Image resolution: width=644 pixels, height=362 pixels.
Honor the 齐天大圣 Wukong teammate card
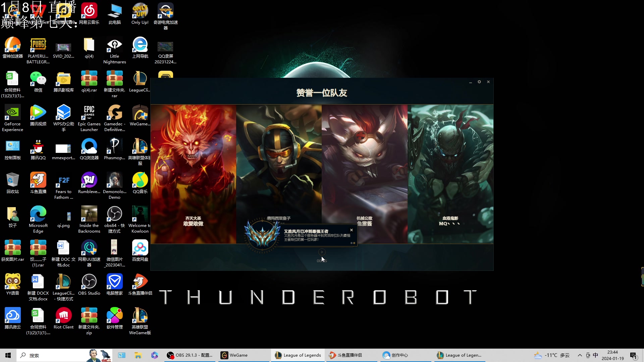(193, 174)
